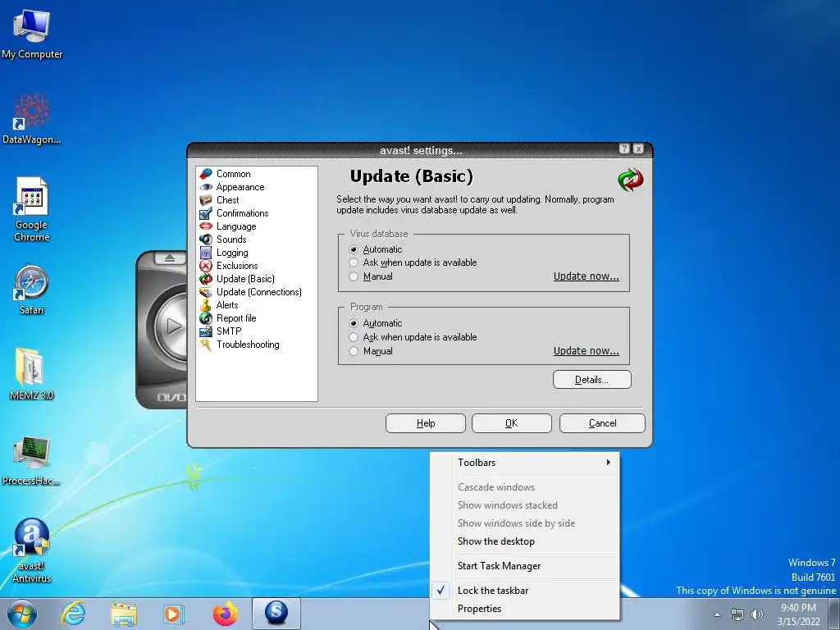840x630 pixels.
Task: Click the active S application taskbar button
Action: click(276, 614)
